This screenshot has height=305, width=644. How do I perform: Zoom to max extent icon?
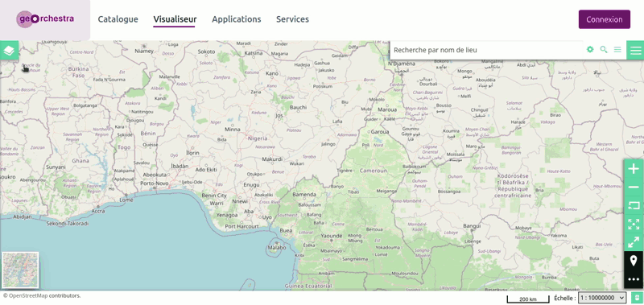[634, 225]
